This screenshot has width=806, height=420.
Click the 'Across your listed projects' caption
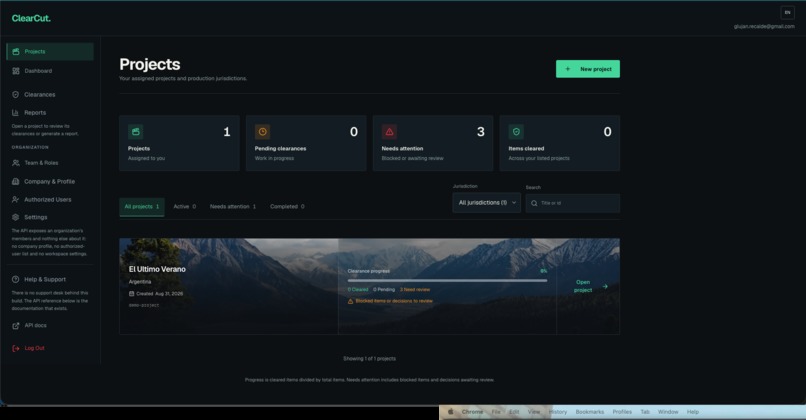(539, 158)
